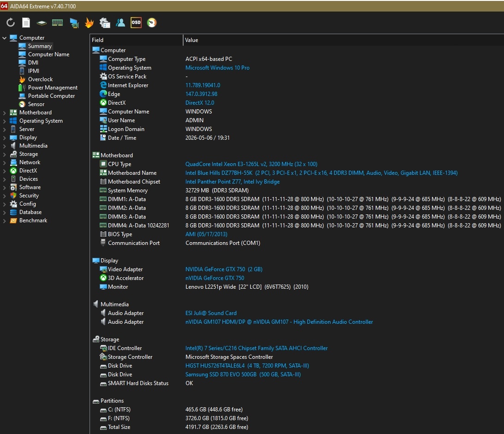Select the Computer Type field row
Screen dimensions: 504x434
click(297, 59)
